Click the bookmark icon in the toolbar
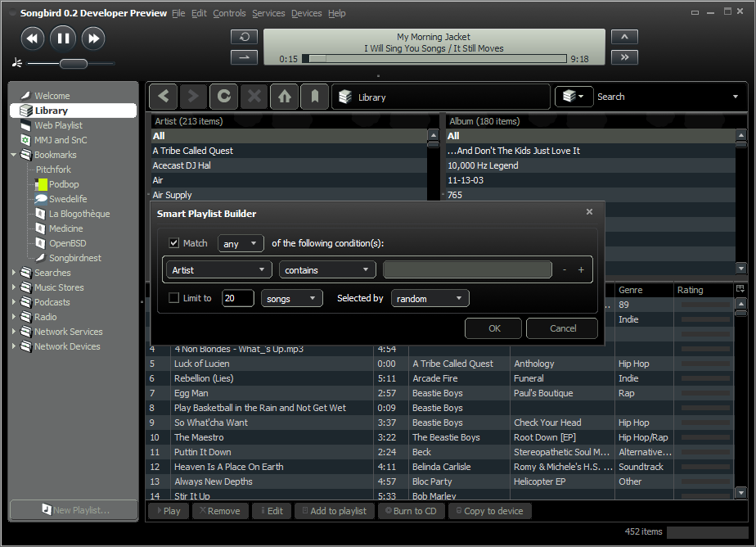Viewport: 756px width, 547px height. [x=314, y=97]
